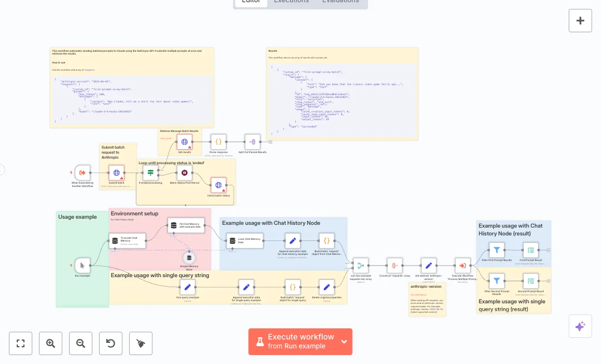601x364 pixels.
Task: Click the Submit batch HTTP node
Action: (x=116, y=173)
